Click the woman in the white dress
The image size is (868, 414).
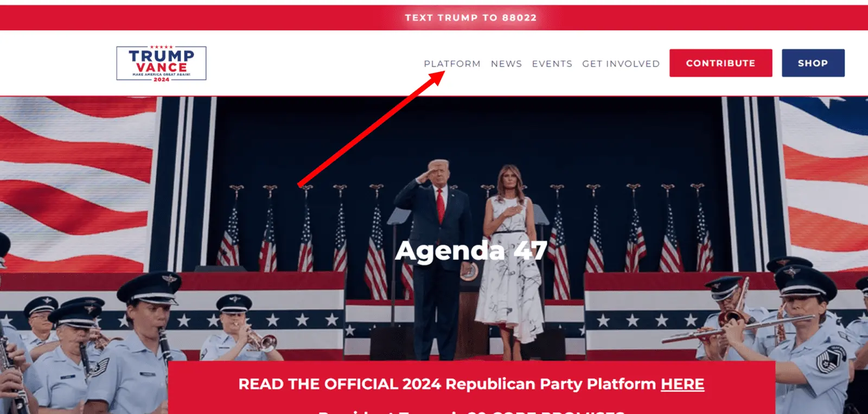510,255
